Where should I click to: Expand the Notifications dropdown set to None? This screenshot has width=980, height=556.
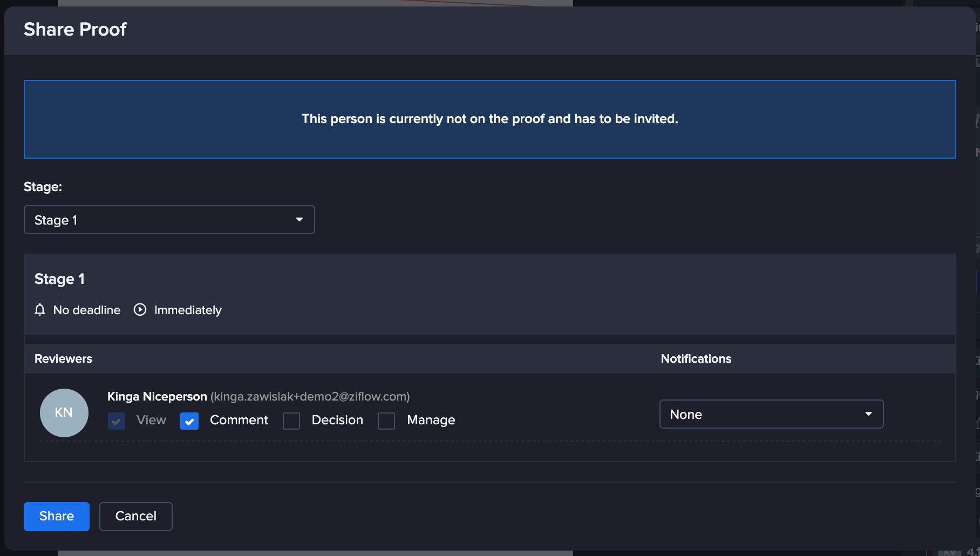[771, 414]
